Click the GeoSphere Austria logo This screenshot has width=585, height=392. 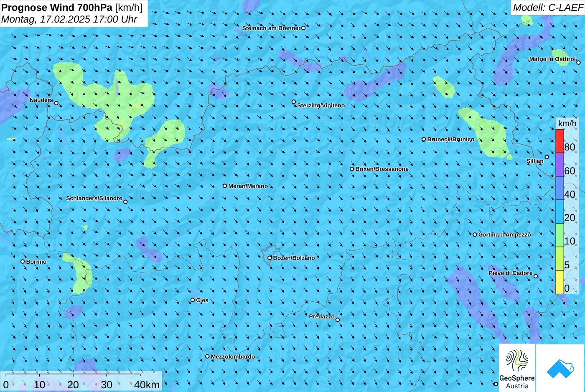[517, 368]
